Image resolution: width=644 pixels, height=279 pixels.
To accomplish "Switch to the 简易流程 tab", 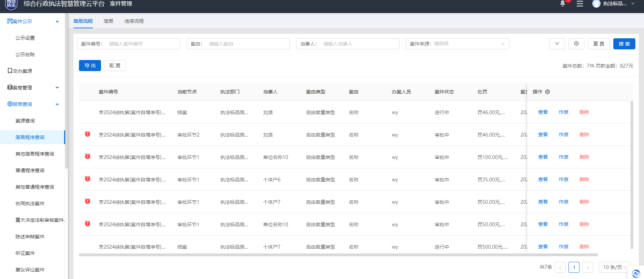I will tap(83, 21).
